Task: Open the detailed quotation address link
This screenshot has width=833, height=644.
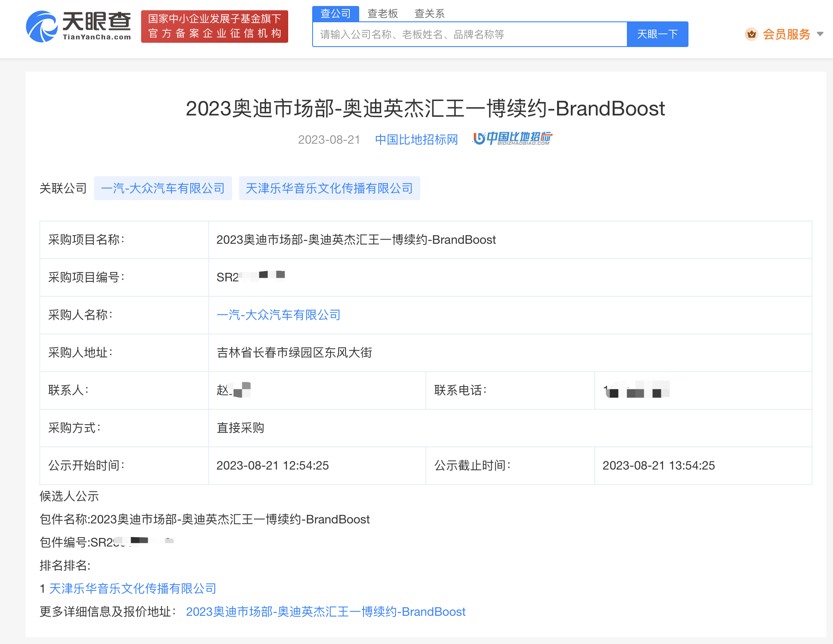Action: click(325, 612)
